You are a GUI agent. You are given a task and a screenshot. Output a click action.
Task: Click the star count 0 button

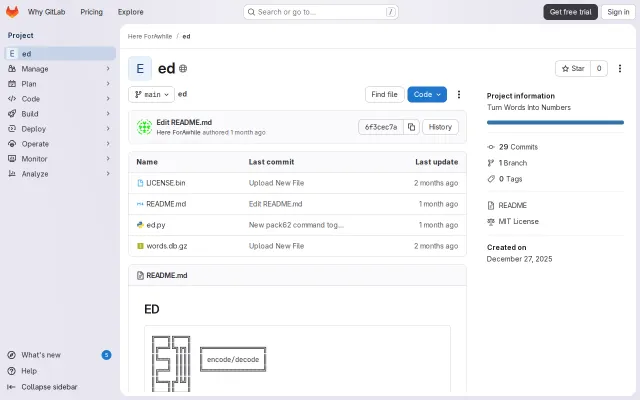(x=599, y=69)
